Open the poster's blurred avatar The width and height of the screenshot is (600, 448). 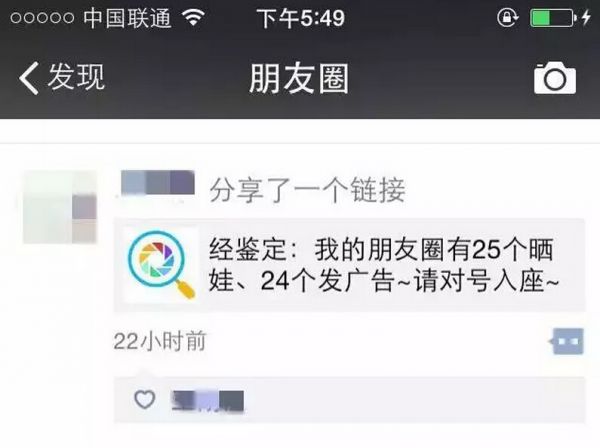pyautogui.click(x=60, y=207)
